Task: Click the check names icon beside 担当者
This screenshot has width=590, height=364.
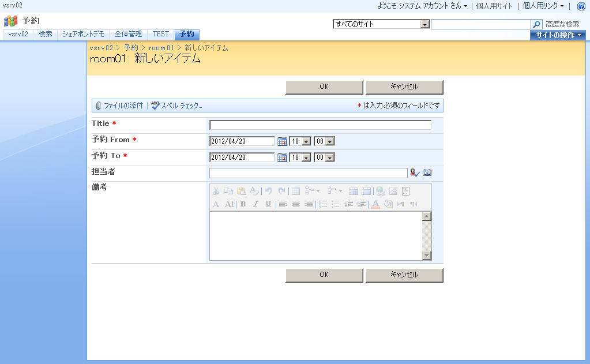Action: (x=415, y=172)
